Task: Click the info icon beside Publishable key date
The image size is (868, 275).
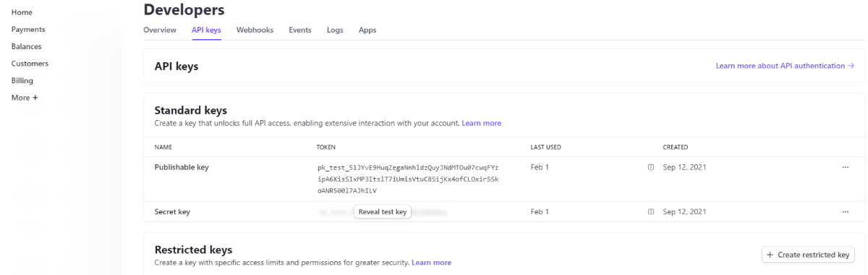Action: pos(651,167)
